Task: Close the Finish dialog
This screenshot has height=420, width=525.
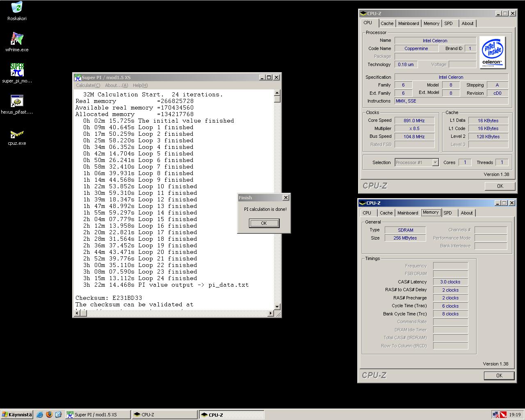Action: pyautogui.click(x=286, y=198)
